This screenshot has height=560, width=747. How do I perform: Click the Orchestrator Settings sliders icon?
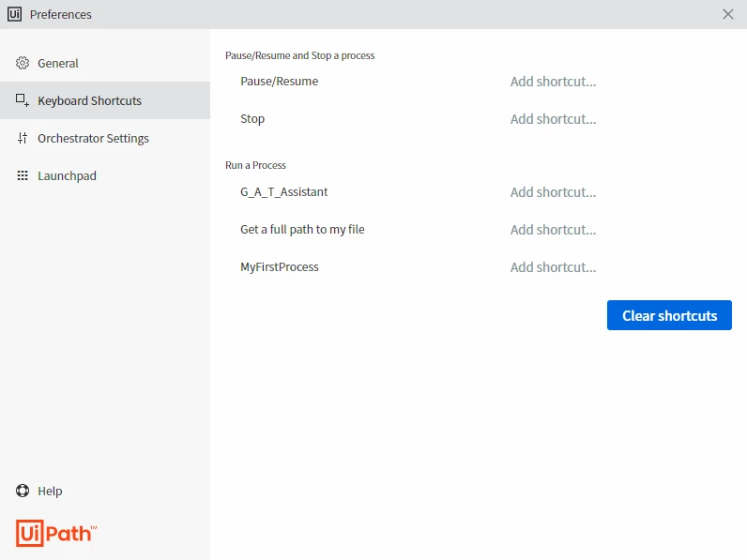click(23, 138)
